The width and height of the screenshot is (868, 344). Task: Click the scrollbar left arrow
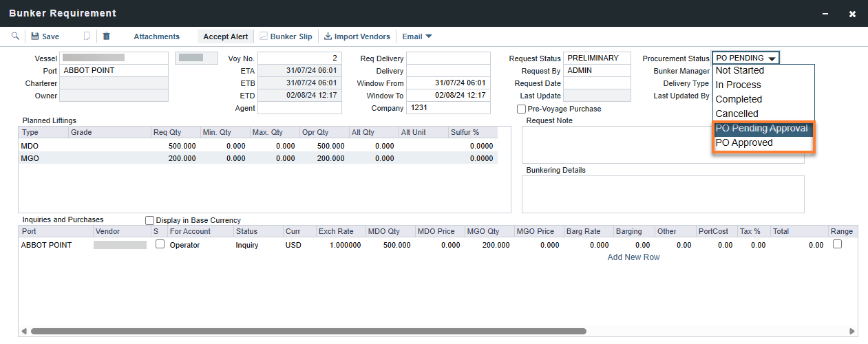(24, 331)
